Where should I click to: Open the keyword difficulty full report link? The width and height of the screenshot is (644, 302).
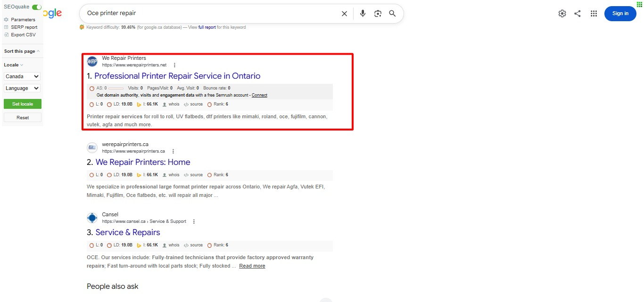207,27
